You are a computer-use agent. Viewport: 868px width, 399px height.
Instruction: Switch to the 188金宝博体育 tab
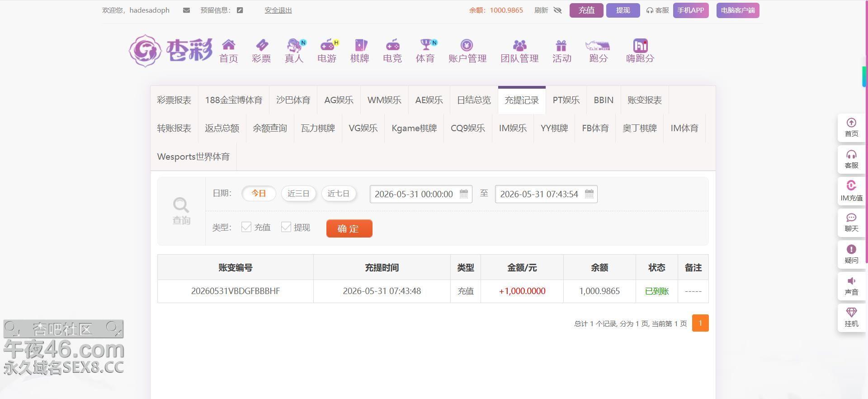point(234,100)
